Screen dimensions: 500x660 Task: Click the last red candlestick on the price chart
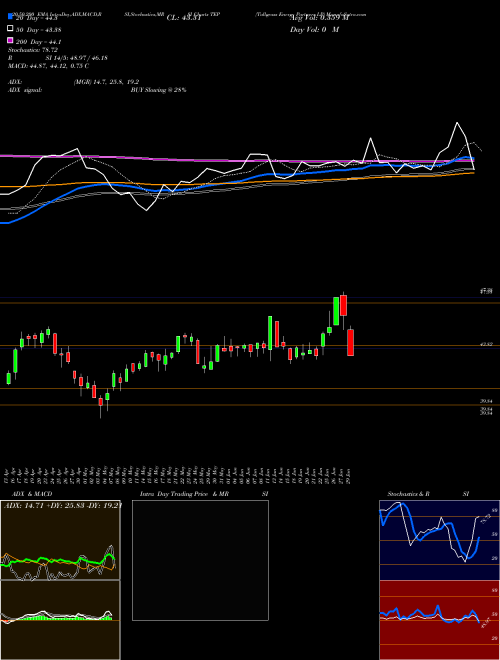tap(350, 343)
